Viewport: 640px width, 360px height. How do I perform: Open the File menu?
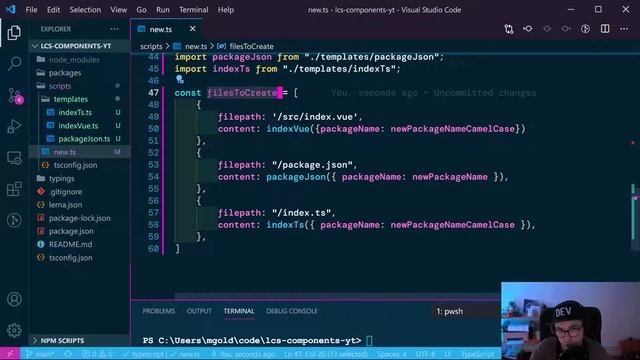pos(31,10)
